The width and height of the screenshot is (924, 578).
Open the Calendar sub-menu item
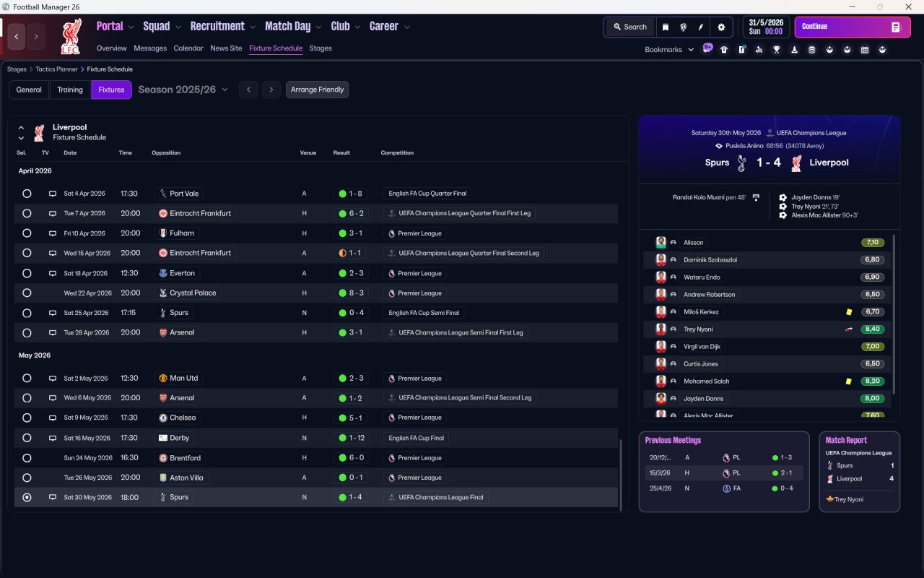click(188, 48)
